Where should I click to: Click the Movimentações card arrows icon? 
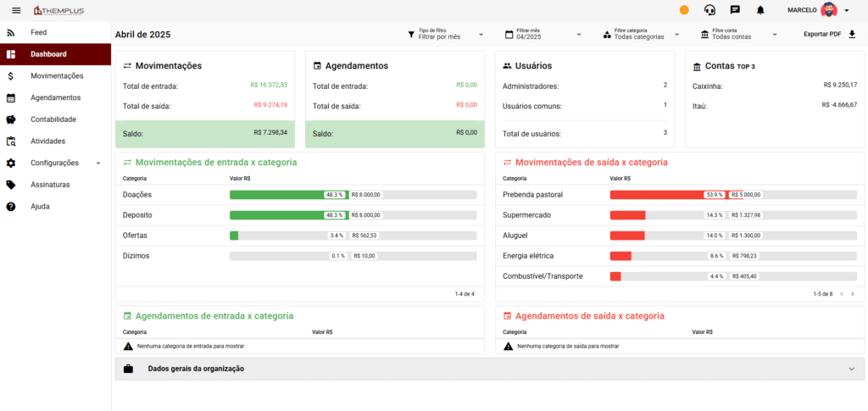(x=127, y=66)
